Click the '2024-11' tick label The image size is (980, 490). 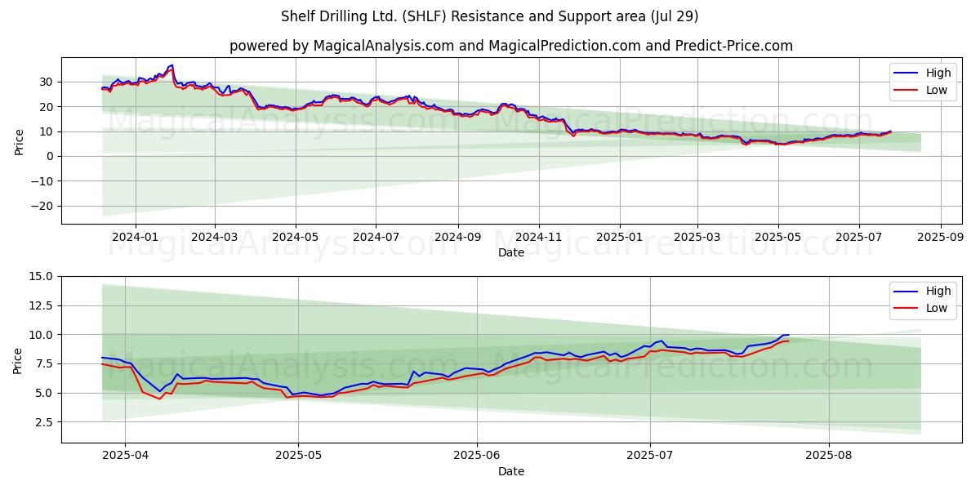[x=539, y=237]
